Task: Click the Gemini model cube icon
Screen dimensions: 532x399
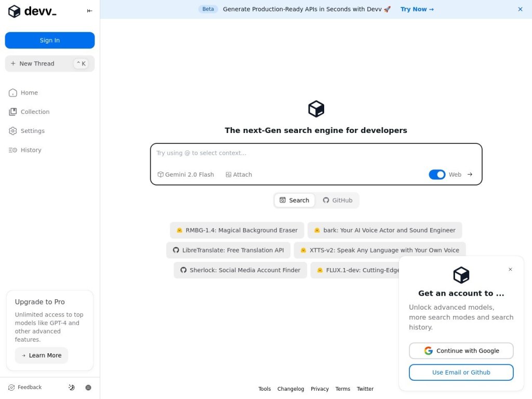Action: pyautogui.click(x=161, y=175)
